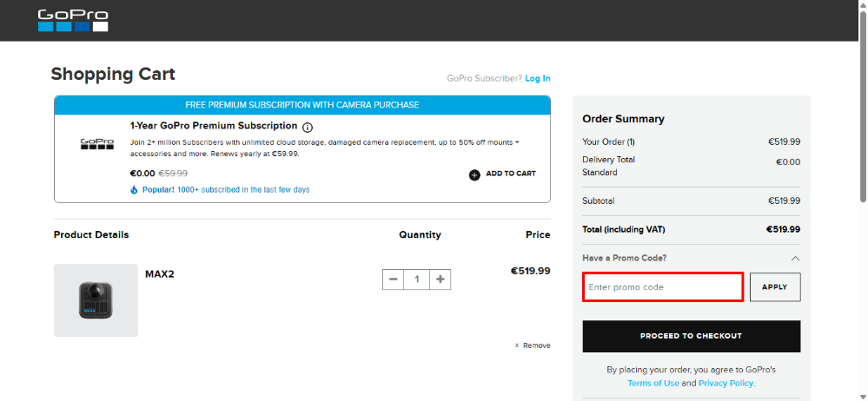Click the plus icon beside Add to Cart

click(474, 175)
